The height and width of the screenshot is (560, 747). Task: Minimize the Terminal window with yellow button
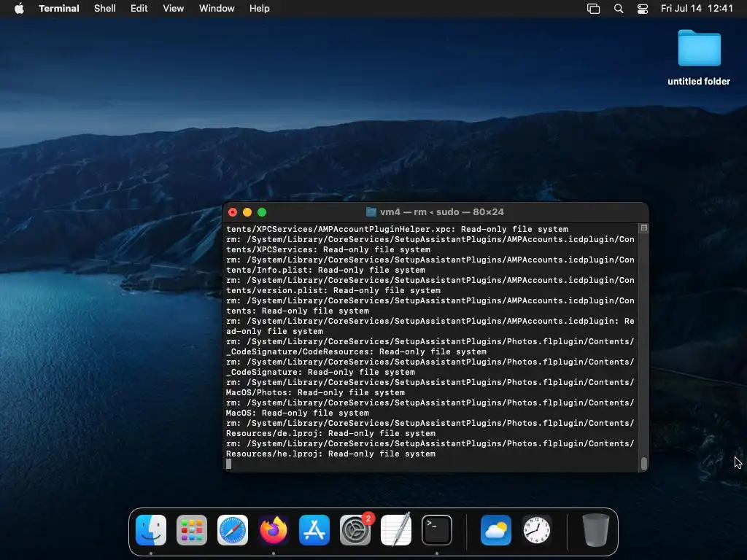coord(247,212)
